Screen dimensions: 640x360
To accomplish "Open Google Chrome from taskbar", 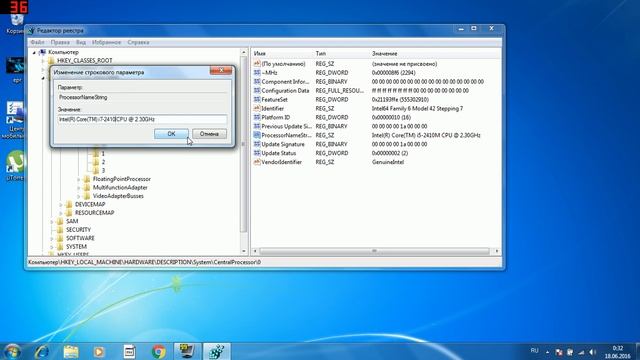I will coord(159,351).
